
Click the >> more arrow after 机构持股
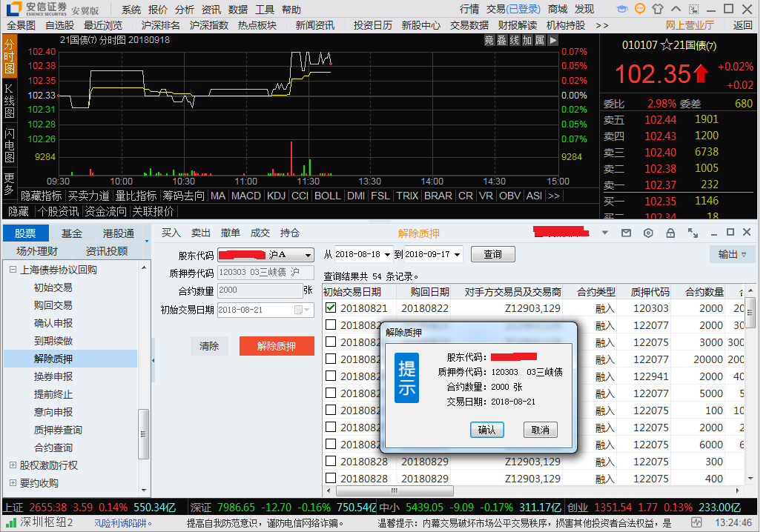click(602, 26)
